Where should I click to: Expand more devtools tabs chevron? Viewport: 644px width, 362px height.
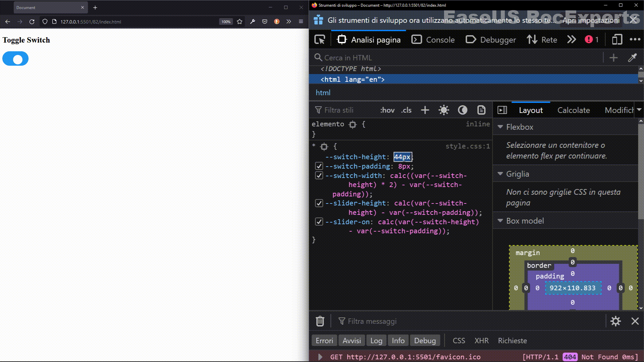[x=572, y=40]
